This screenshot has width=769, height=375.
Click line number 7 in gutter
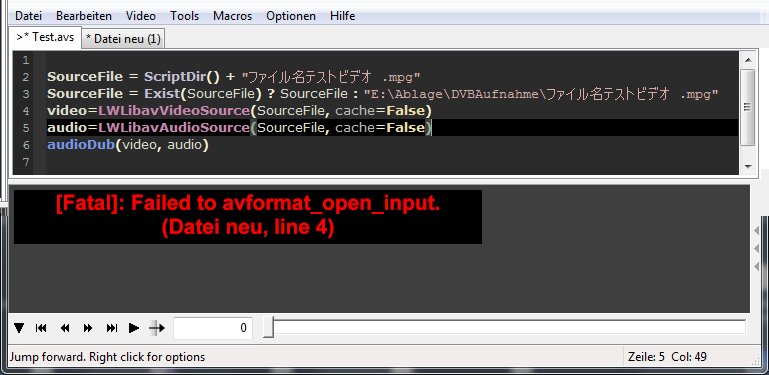click(x=26, y=162)
